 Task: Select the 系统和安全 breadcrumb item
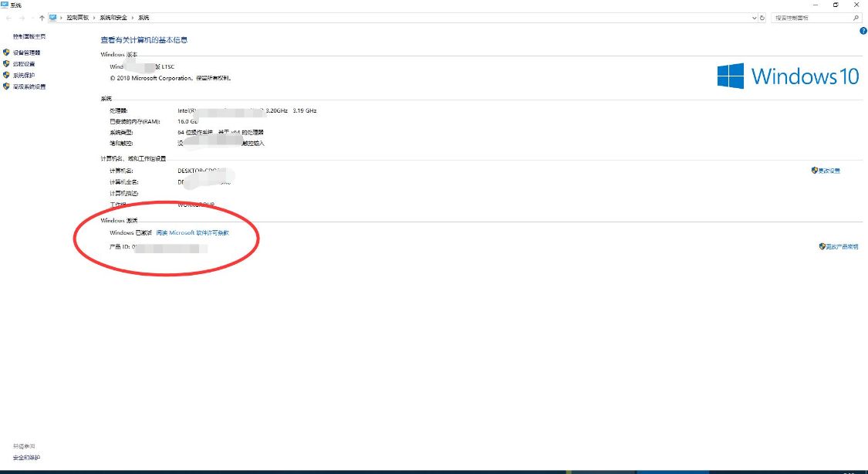(x=113, y=18)
